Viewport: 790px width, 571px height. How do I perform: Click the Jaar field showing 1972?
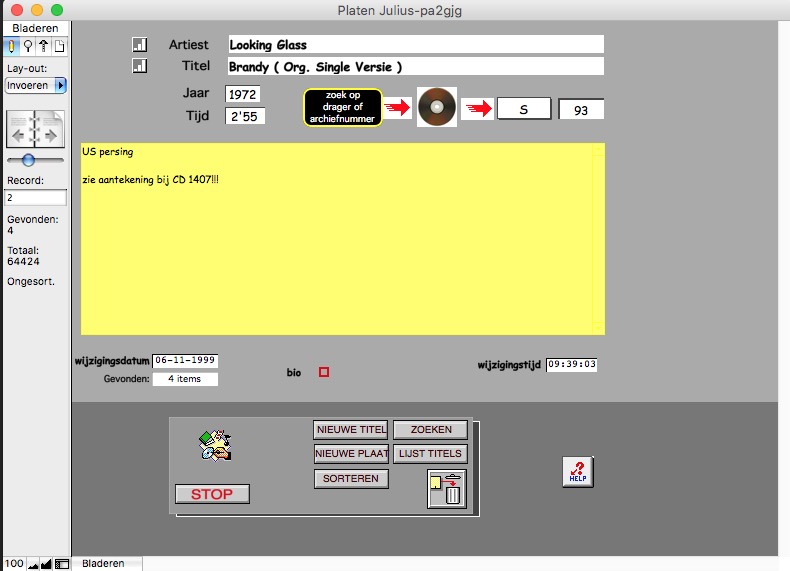245,94
